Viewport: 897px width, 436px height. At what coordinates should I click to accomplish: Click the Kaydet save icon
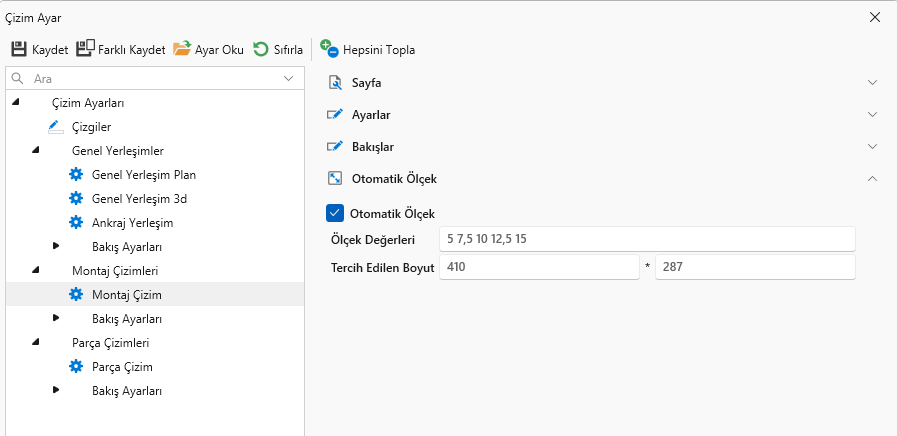(x=19, y=48)
